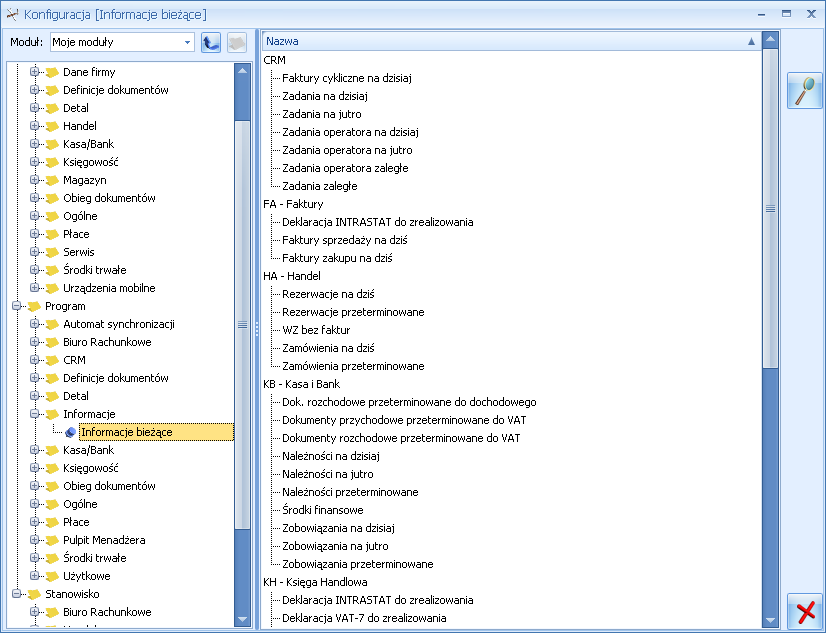The width and height of the screenshot is (826, 633).
Task: Select Dok. rozchodowe przeterminowane do dochodowego
Action: point(409,402)
